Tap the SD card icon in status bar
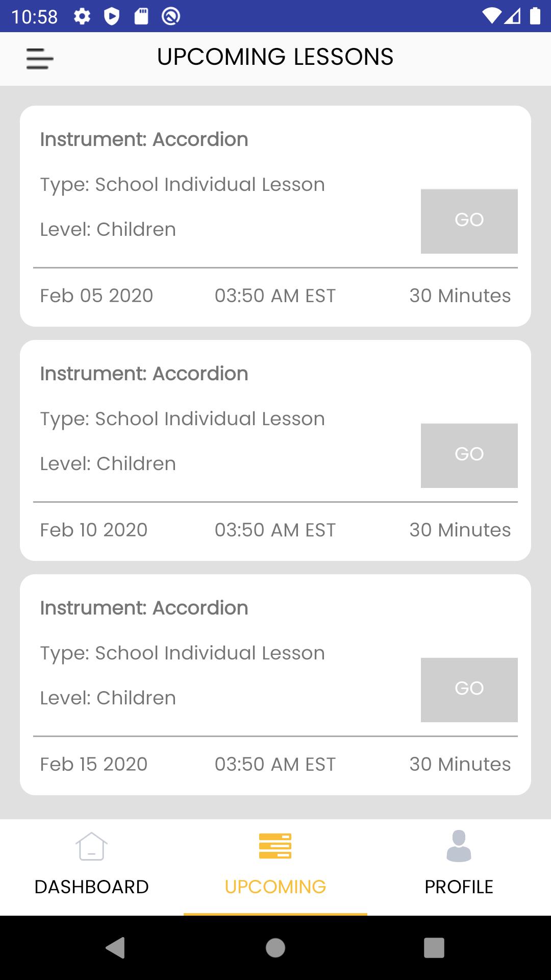Viewport: 551px width, 980px height. click(141, 16)
